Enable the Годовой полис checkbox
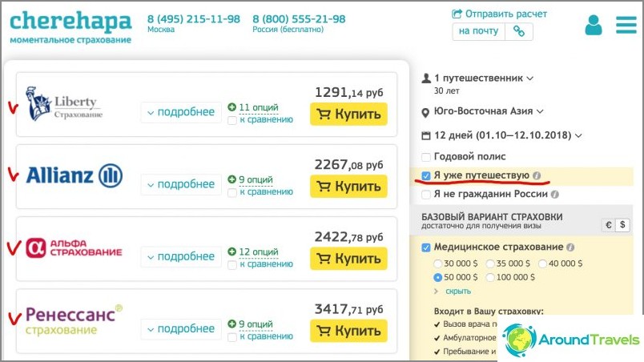The image size is (644, 362). point(426,157)
